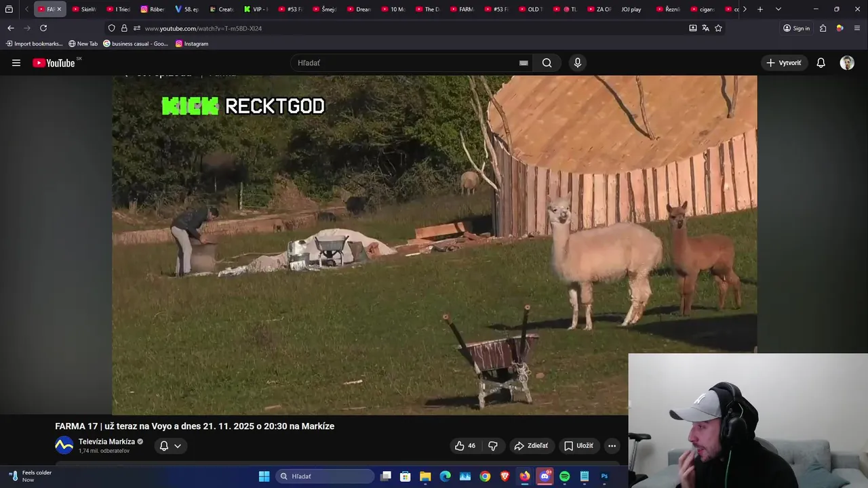Open a new browser tab with plus
The image size is (868, 488).
pyautogui.click(x=760, y=9)
